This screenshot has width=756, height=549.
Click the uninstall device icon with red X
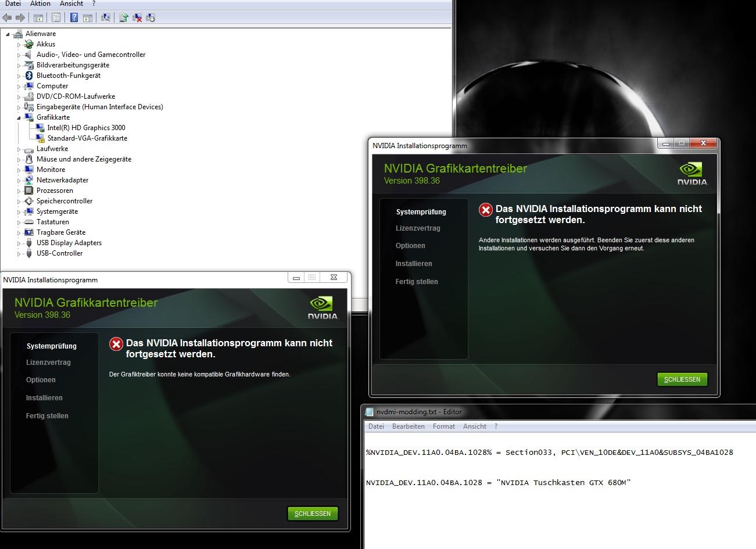point(138,17)
